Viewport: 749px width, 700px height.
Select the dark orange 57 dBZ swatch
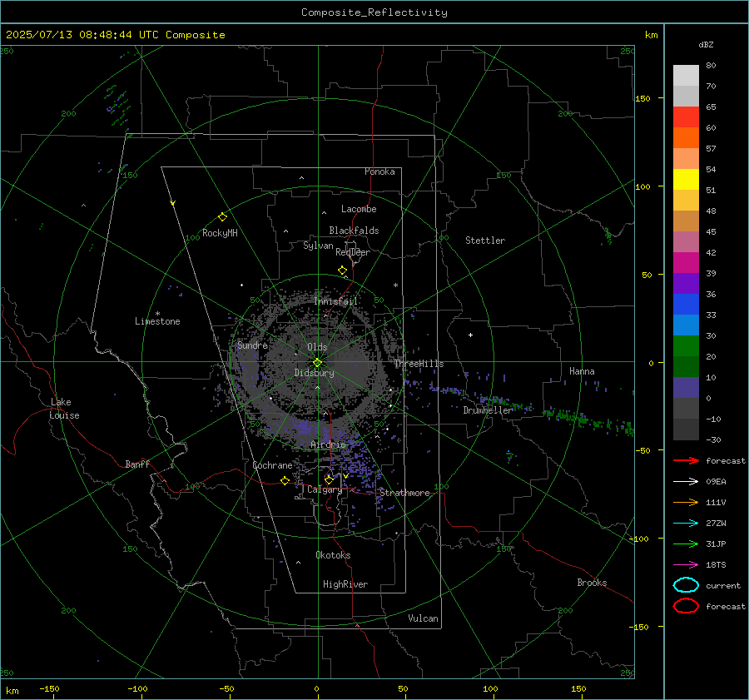click(x=686, y=138)
